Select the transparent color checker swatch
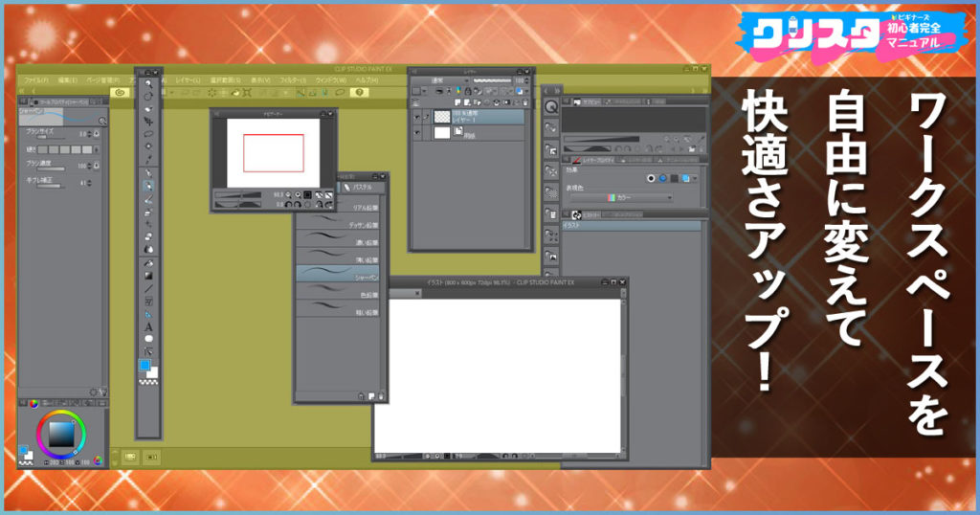The height and width of the screenshot is (515, 980). (x=148, y=381)
